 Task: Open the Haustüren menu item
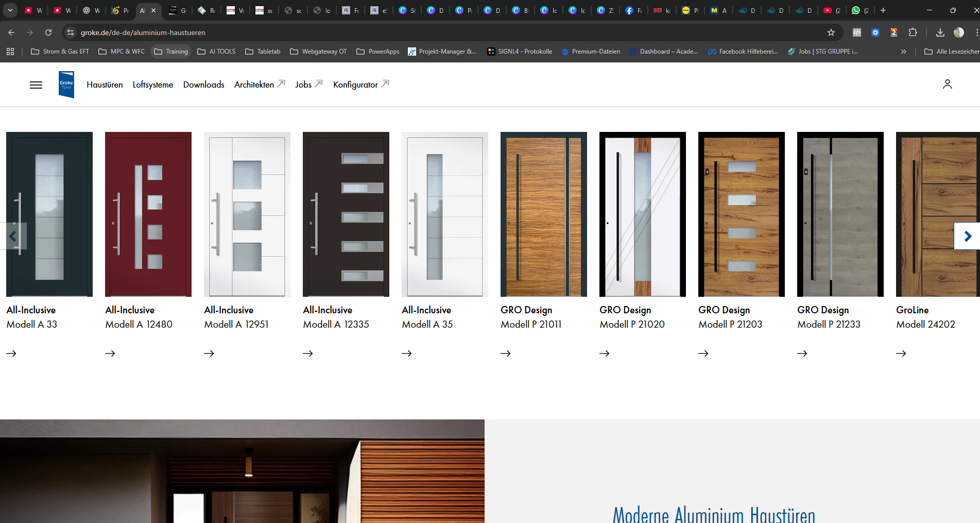pos(105,85)
